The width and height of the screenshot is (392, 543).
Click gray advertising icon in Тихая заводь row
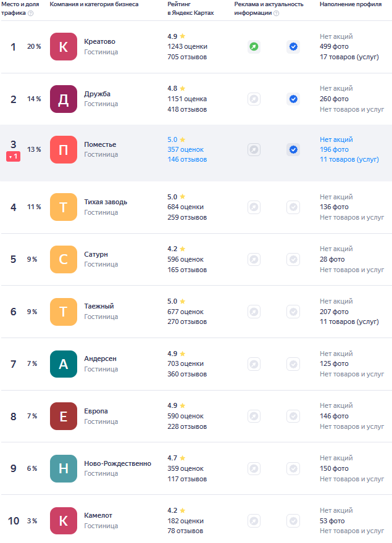click(x=254, y=207)
